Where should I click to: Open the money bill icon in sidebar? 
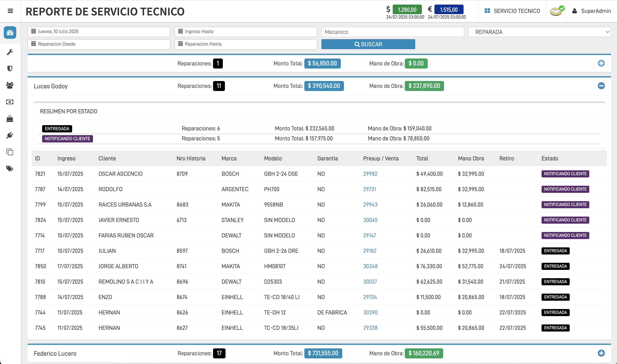pos(10,102)
